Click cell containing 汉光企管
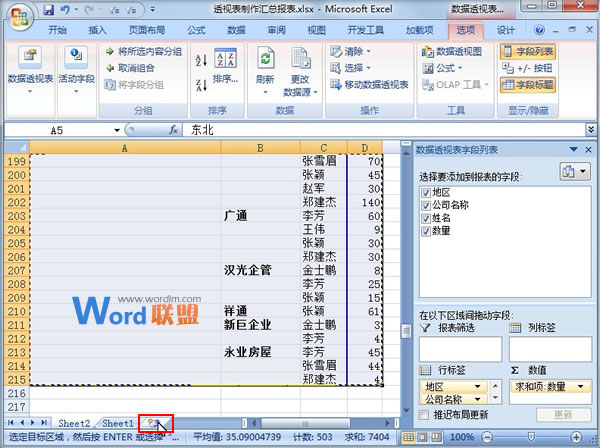This screenshot has height=448, width=600. click(260, 270)
